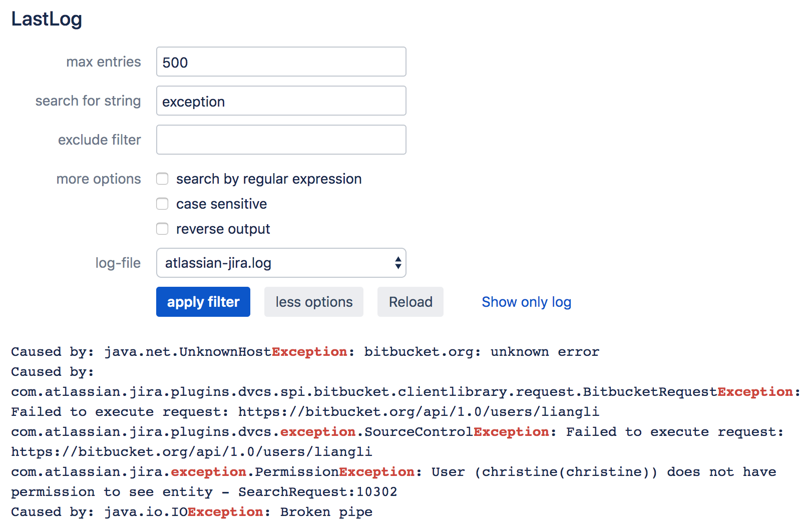Focus the search for string field
This screenshot has width=812, height=523.
(x=281, y=101)
